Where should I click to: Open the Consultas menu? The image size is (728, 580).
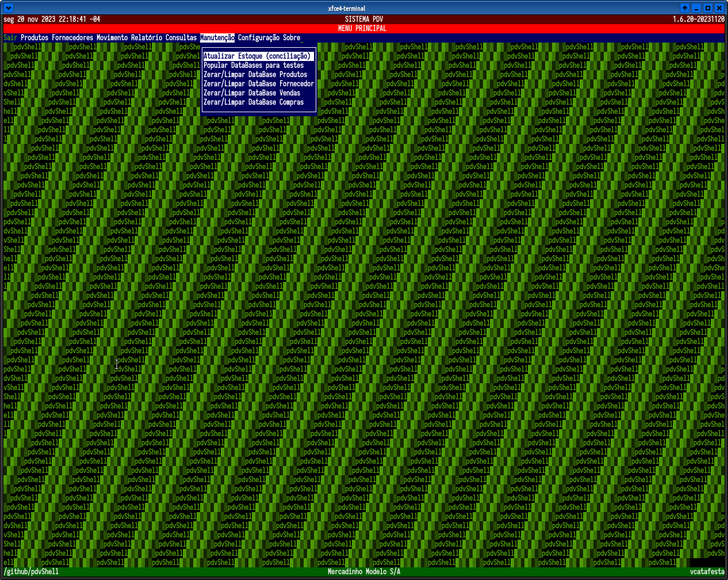tap(181, 37)
